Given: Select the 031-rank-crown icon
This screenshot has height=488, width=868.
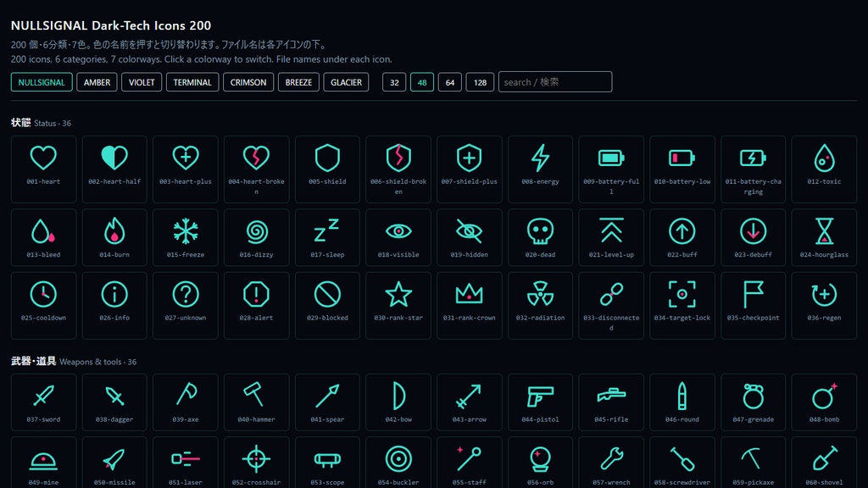Looking at the screenshot, I should click(470, 294).
